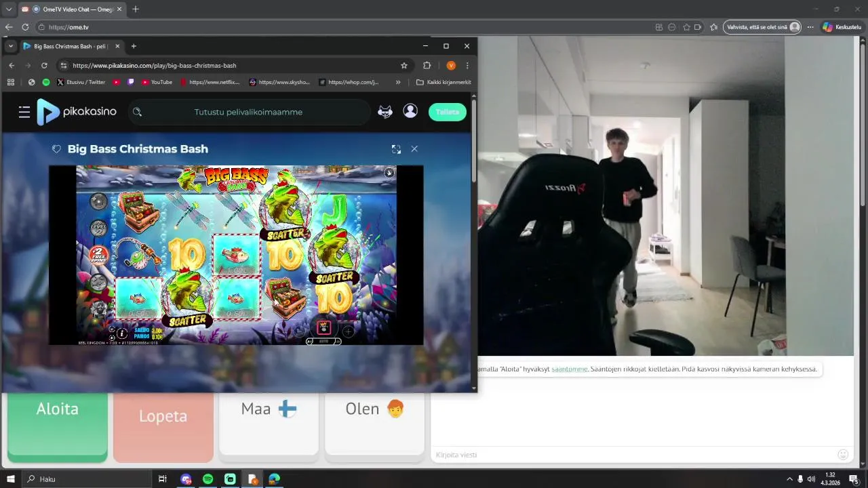Screen dimensions: 868x488
Task: Click the Kirjoita viesti message field
Action: pos(631,454)
